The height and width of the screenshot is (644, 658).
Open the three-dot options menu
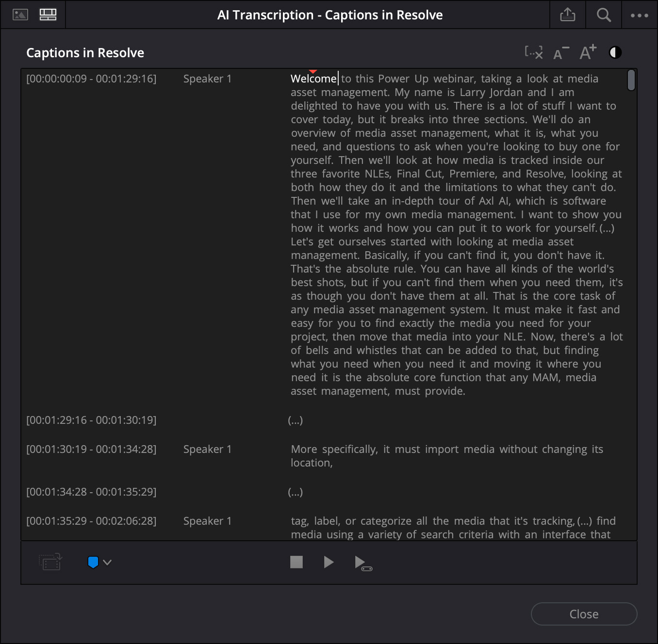pos(639,15)
